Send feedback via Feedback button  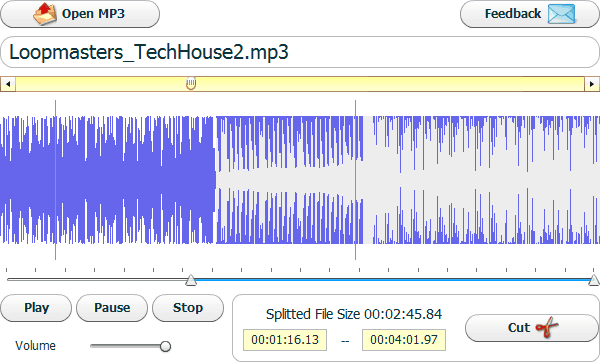530,14
